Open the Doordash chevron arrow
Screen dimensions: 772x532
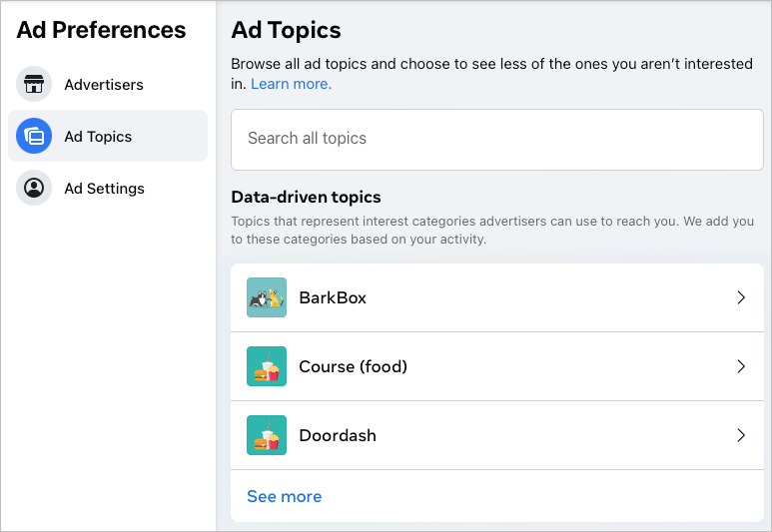pyautogui.click(x=741, y=435)
